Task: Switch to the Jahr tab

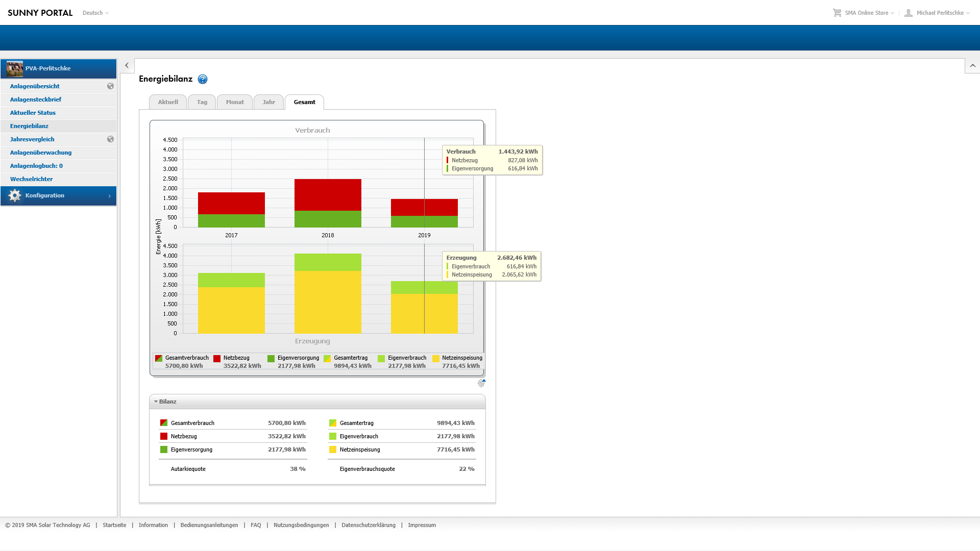Action: (268, 102)
